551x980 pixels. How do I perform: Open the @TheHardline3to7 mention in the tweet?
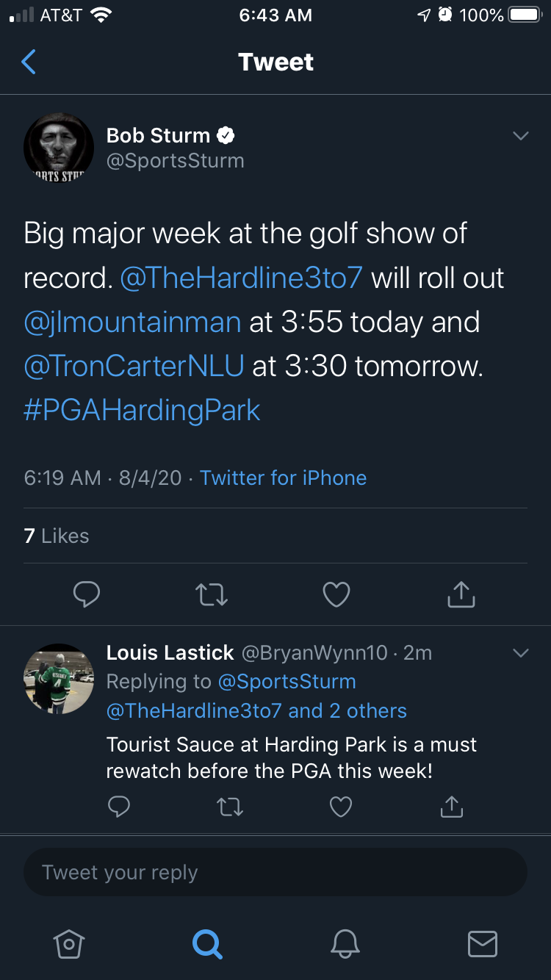[x=241, y=278]
